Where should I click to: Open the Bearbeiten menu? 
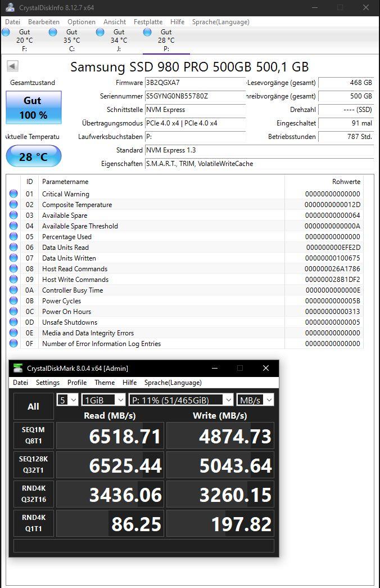coord(44,22)
